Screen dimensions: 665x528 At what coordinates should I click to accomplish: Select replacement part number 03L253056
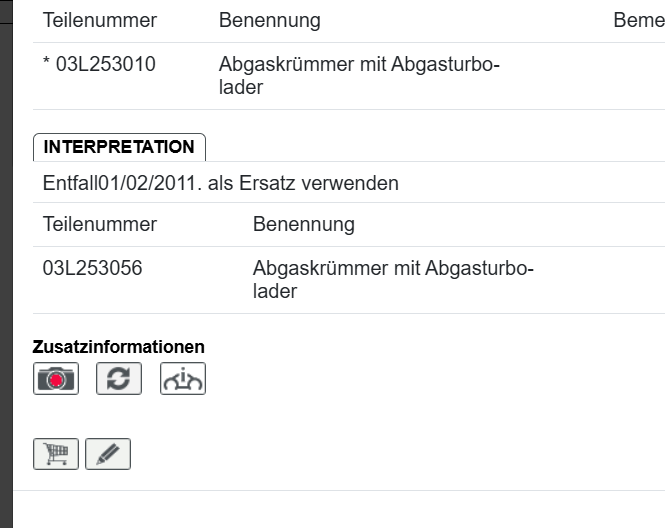coord(92,269)
